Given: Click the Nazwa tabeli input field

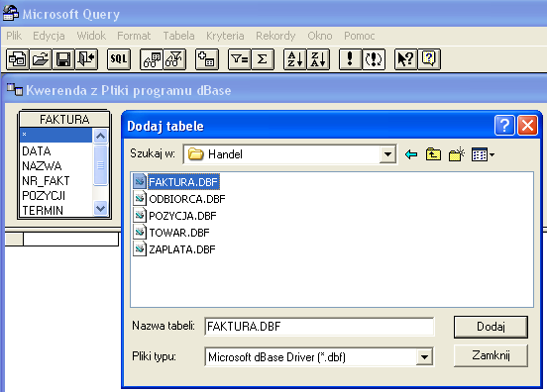Looking at the screenshot, I should [319, 327].
